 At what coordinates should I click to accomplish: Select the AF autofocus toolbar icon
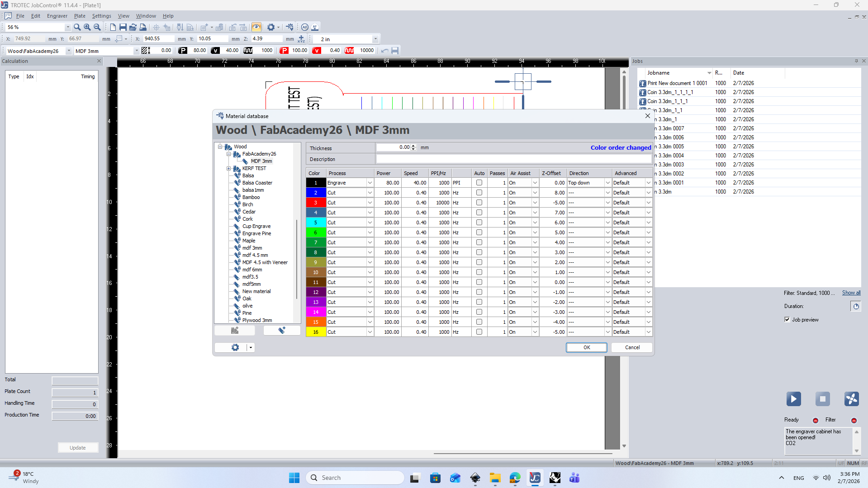pyautogui.click(x=305, y=27)
